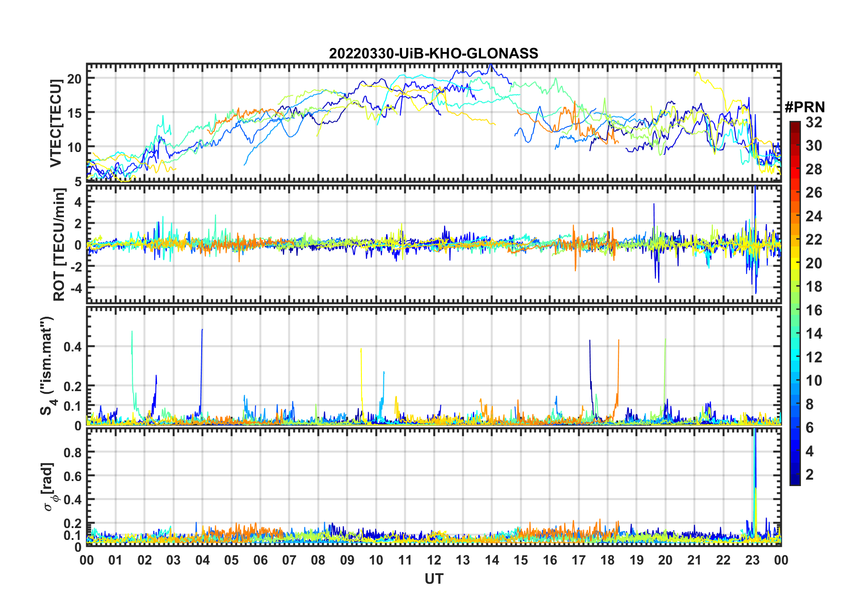Select the 06 tick on the UT axis
The width and height of the screenshot is (868, 607).
[260, 560]
